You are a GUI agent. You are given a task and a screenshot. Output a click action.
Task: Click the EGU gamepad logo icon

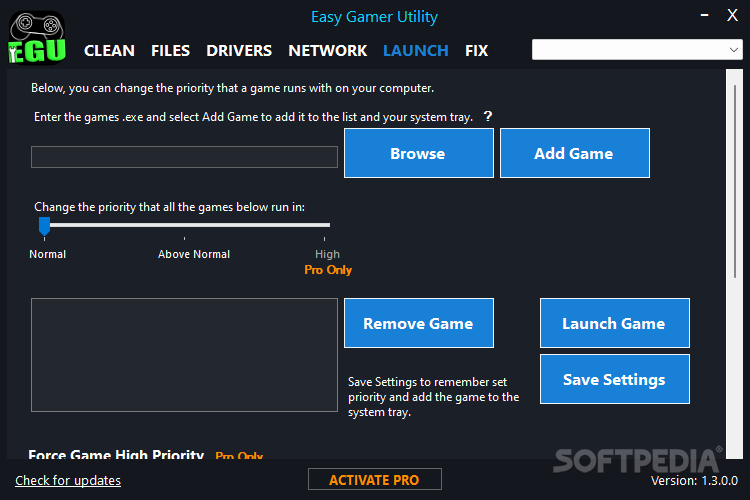[37, 38]
